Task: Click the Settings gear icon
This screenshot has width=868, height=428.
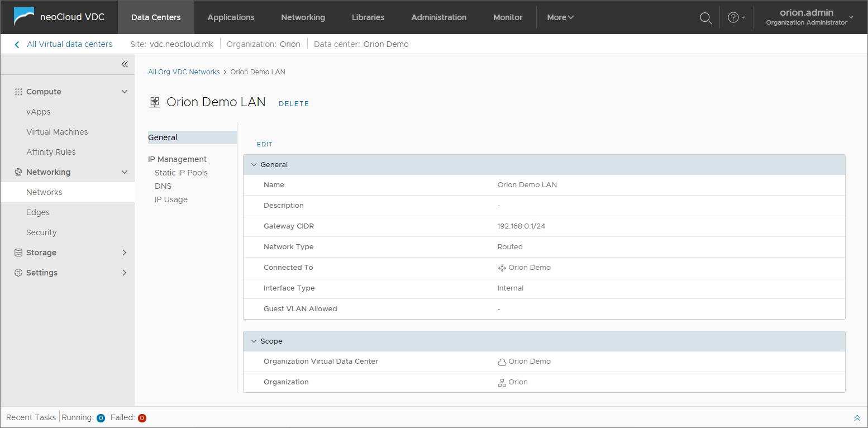Action: [18, 273]
